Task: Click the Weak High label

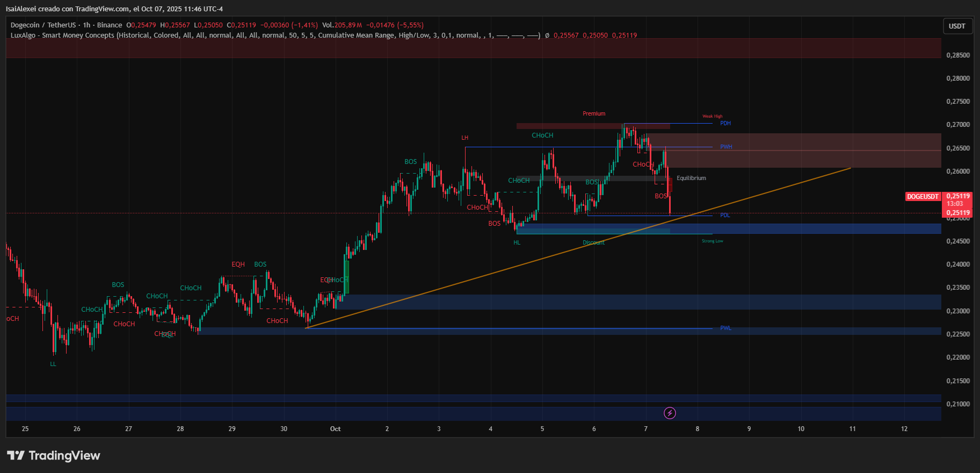Action: (x=712, y=117)
